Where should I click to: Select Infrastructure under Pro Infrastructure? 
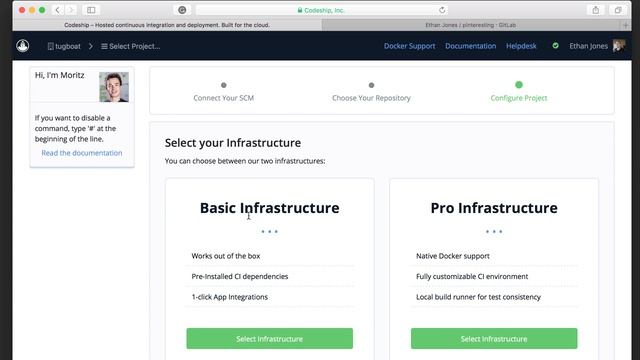494,338
